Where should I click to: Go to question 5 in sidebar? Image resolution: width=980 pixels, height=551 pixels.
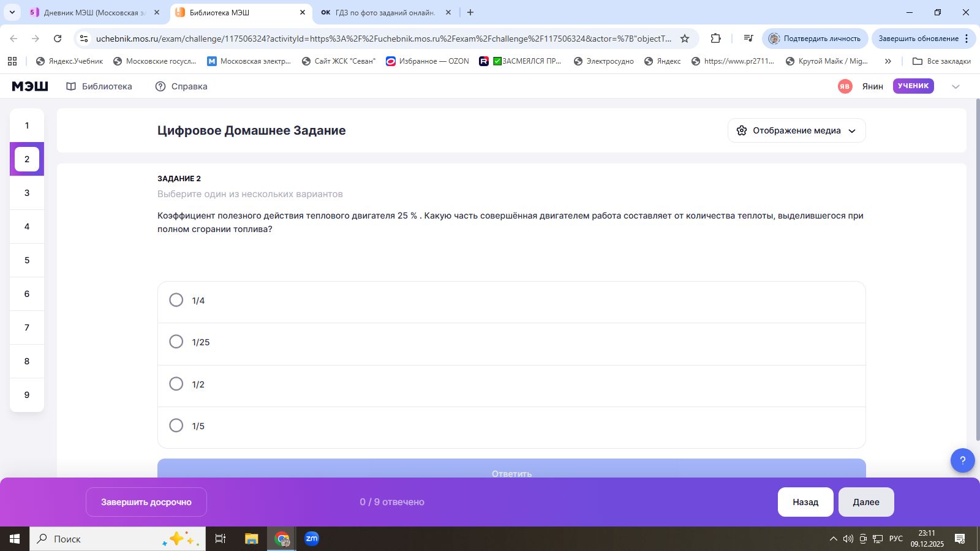point(27,260)
